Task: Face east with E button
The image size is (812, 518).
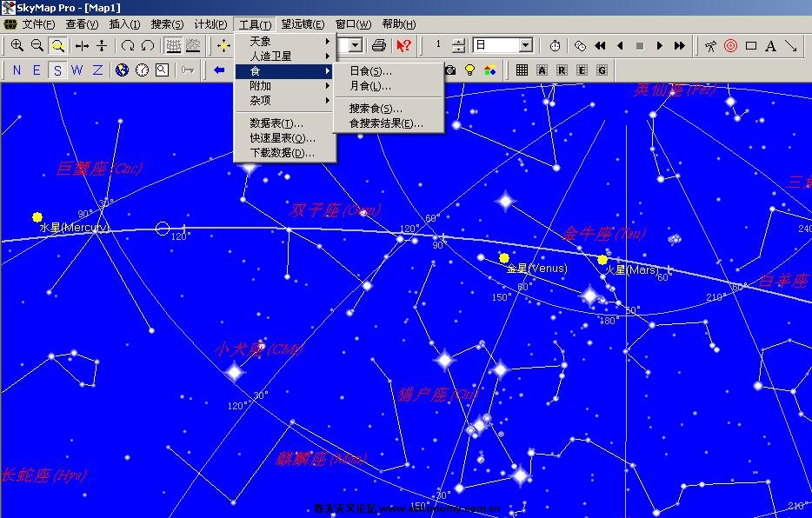Action: point(37,70)
